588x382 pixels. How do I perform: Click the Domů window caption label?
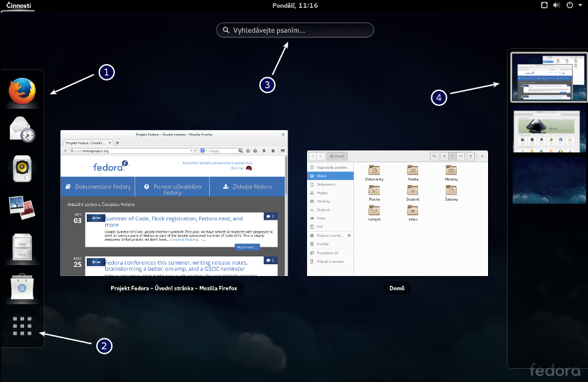pyautogui.click(x=396, y=288)
